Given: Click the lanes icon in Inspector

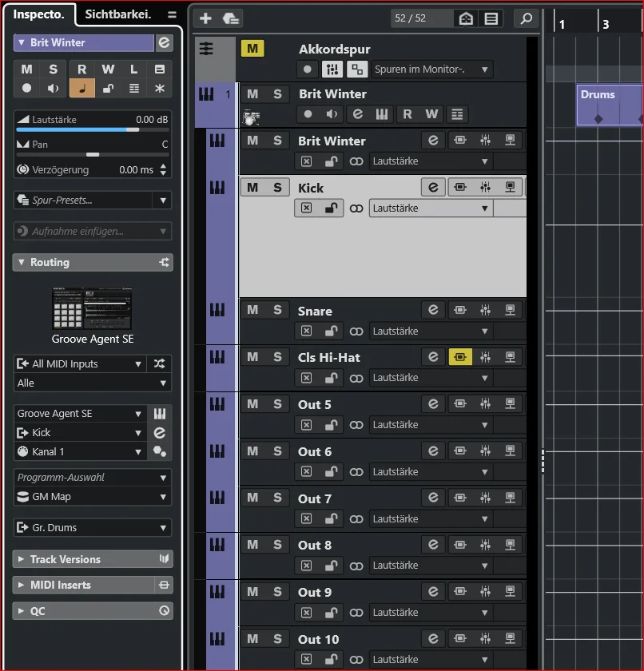Looking at the screenshot, I should pos(134,89).
